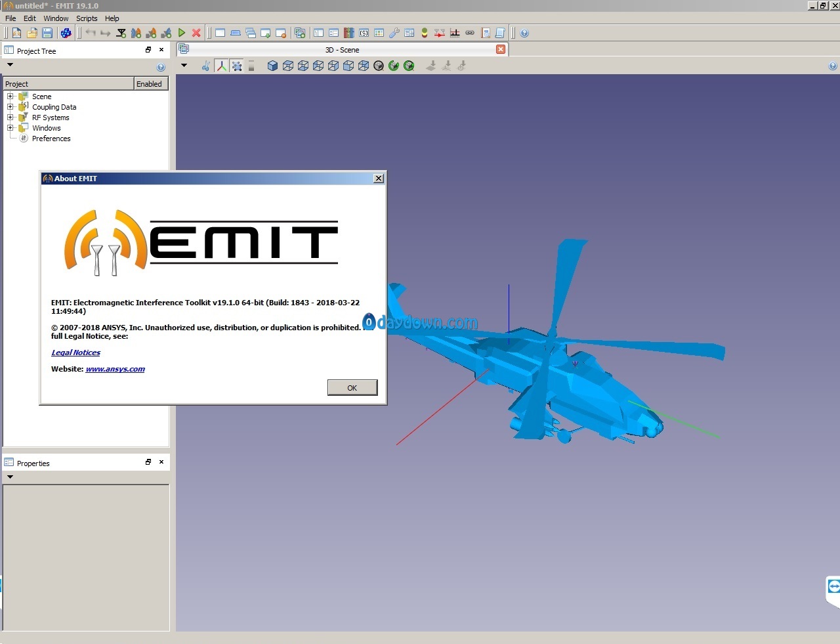The height and width of the screenshot is (644, 840).
Task: Open the Edit menu
Action: 30,18
